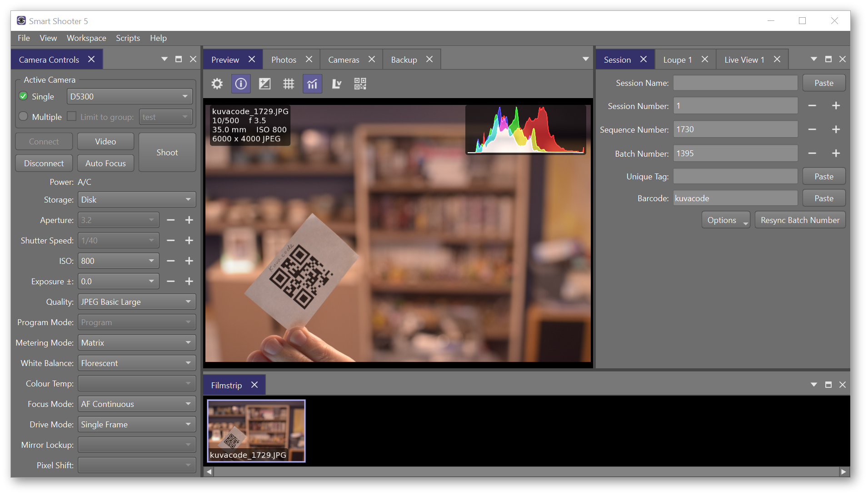Expand the Drive Mode dropdown
Image resolution: width=868 pixels, height=495 pixels.
click(x=136, y=424)
